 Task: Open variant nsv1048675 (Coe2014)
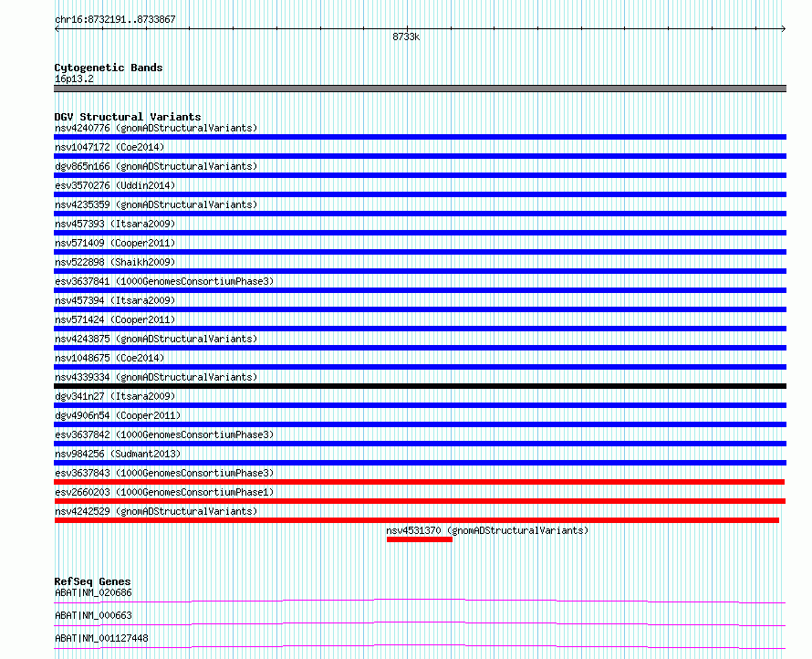(109, 358)
